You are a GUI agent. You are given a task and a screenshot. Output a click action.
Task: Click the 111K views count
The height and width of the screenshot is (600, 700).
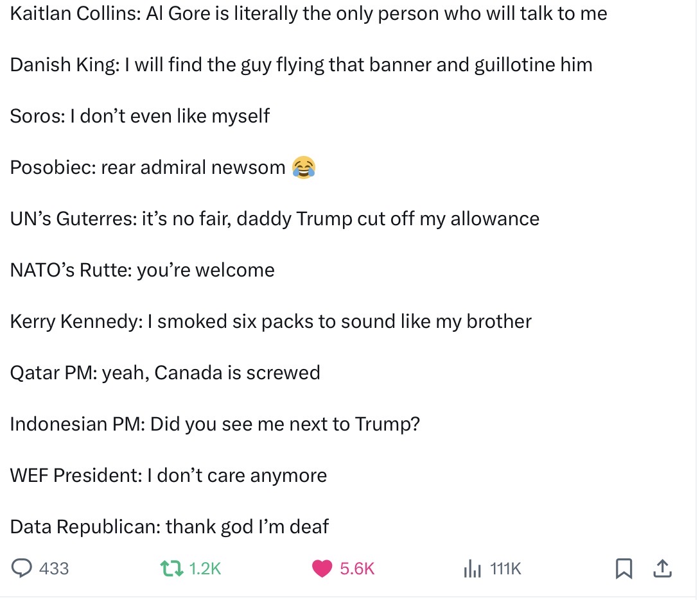[506, 569]
